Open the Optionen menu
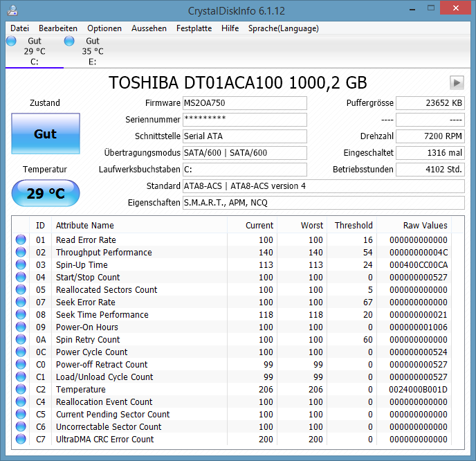The height and width of the screenshot is (461, 476). (x=104, y=28)
